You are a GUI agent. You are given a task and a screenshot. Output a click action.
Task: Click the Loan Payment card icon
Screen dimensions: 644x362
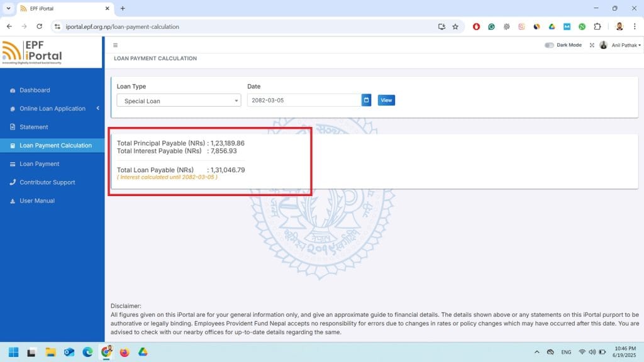[13, 164]
